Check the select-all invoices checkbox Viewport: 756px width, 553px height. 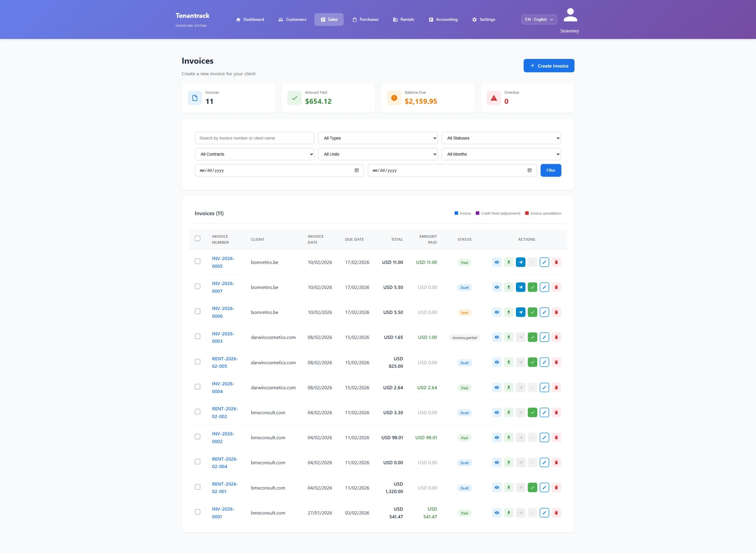tap(197, 238)
